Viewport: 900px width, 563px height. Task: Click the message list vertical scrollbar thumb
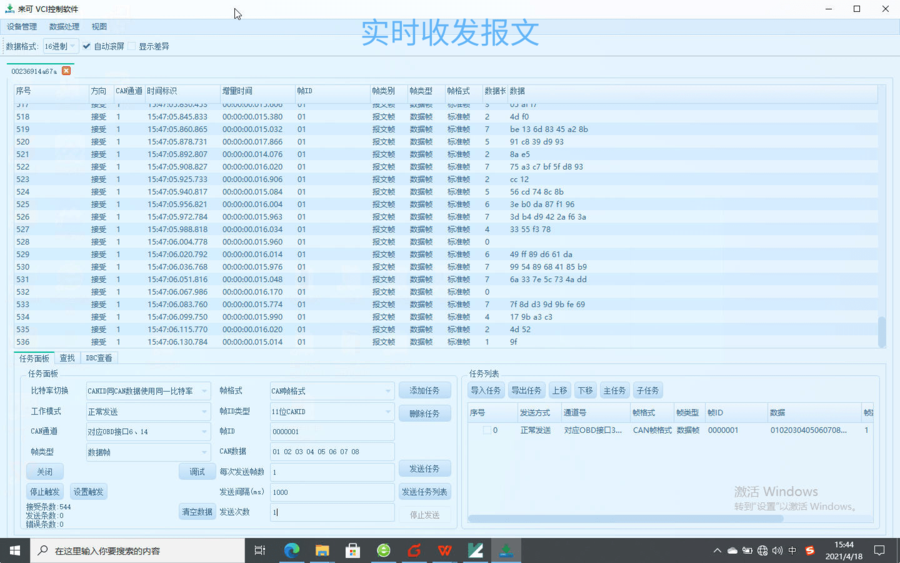tap(882, 332)
